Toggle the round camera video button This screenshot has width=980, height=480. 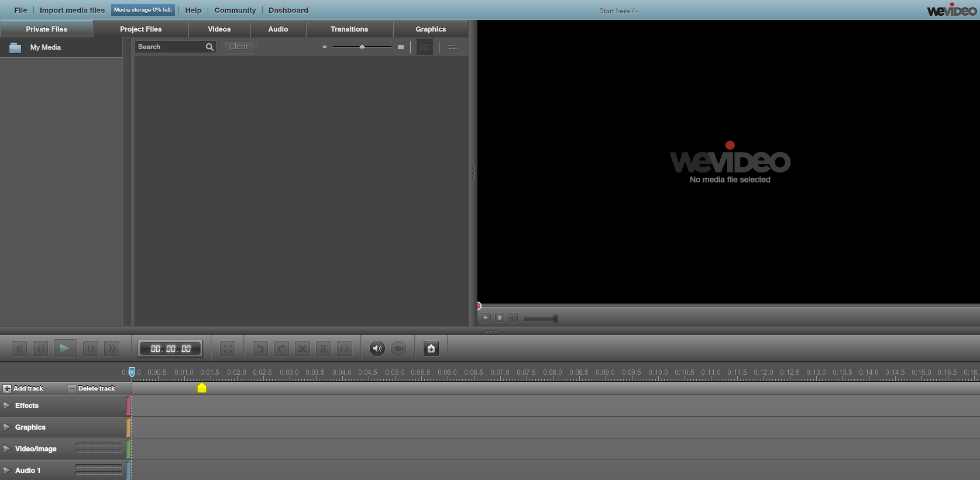click(x=398, y=348)
